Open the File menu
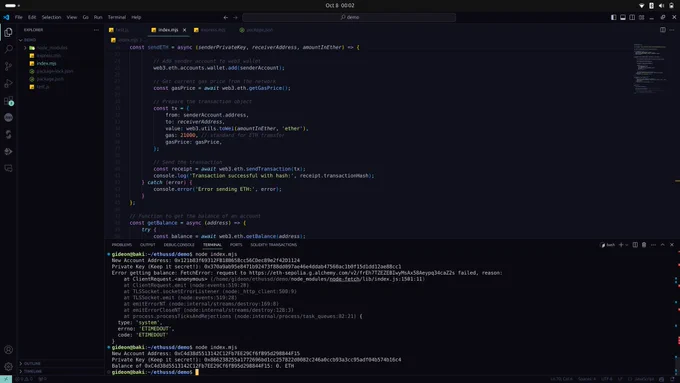 click(x=19, y=17)
